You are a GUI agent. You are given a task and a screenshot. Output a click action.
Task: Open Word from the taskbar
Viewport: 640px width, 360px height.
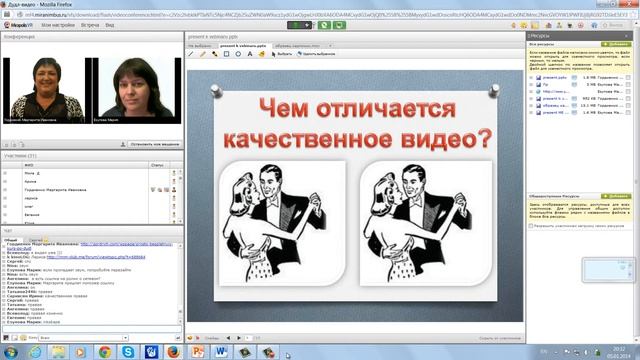click(221, 352)
